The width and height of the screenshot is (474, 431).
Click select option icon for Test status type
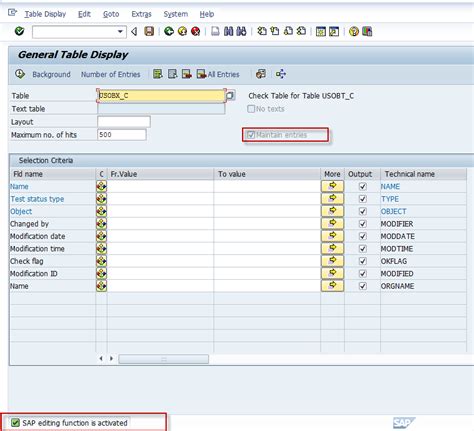point(101,199)
